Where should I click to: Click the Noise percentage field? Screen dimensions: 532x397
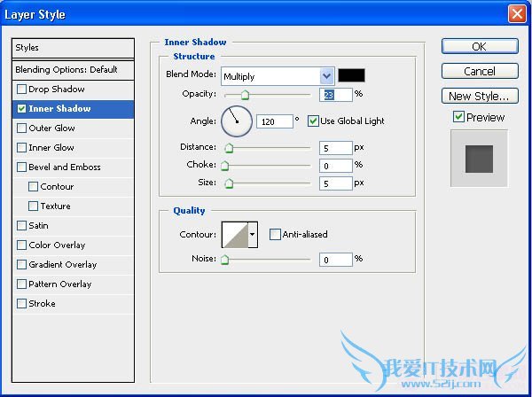point(336,260)
